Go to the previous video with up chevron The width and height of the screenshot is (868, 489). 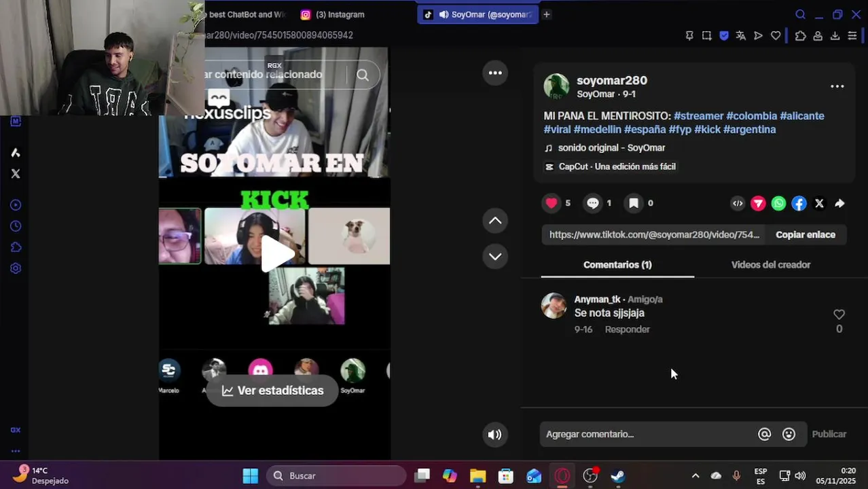point(495,220)
